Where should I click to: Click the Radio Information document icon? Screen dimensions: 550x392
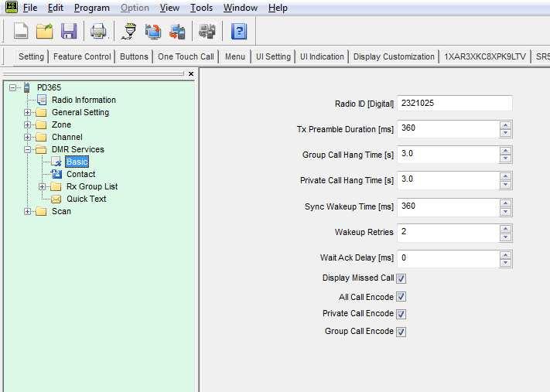(x=42, y=100)
